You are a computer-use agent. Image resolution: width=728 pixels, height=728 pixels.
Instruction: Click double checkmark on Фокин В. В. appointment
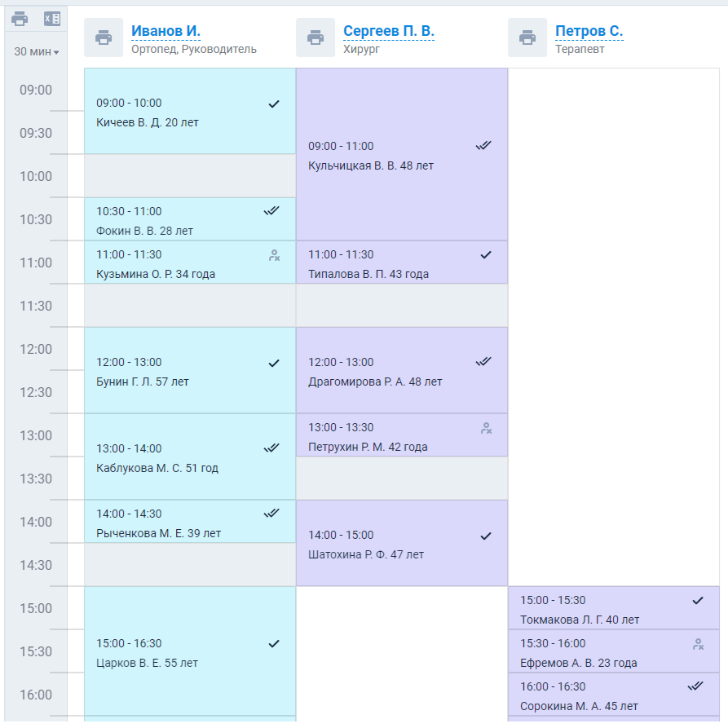click(271, 211)
